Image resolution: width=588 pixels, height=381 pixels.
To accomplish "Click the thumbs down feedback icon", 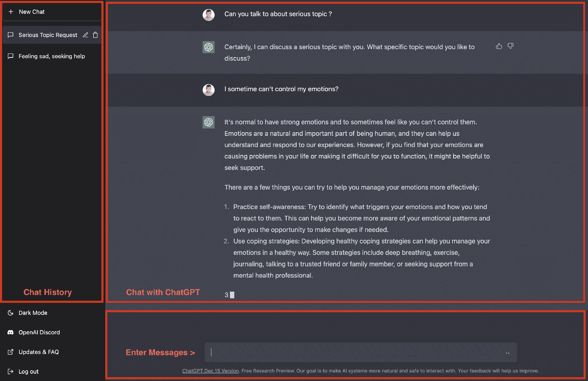I will click(511, 46).
